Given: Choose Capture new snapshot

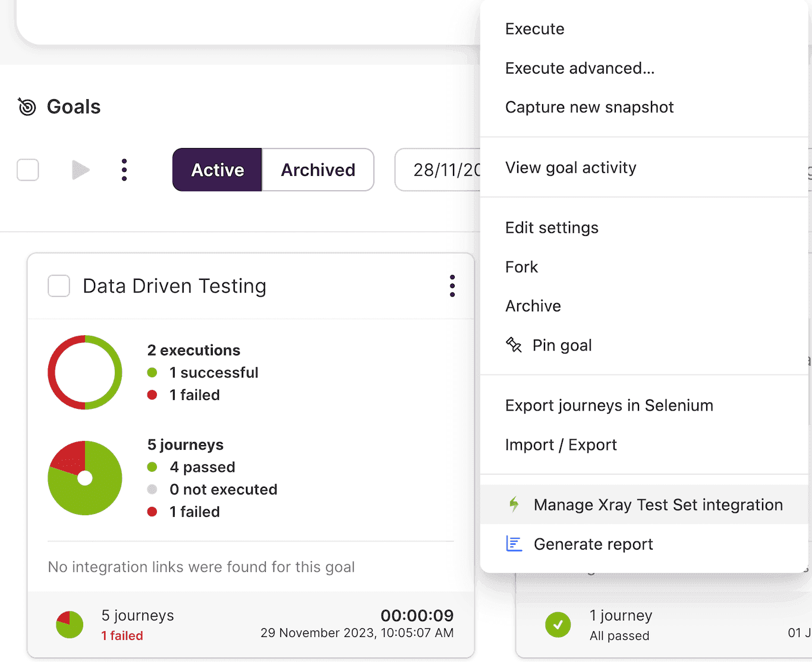Looking at the screenshot, I should click(x=589, y=108).
